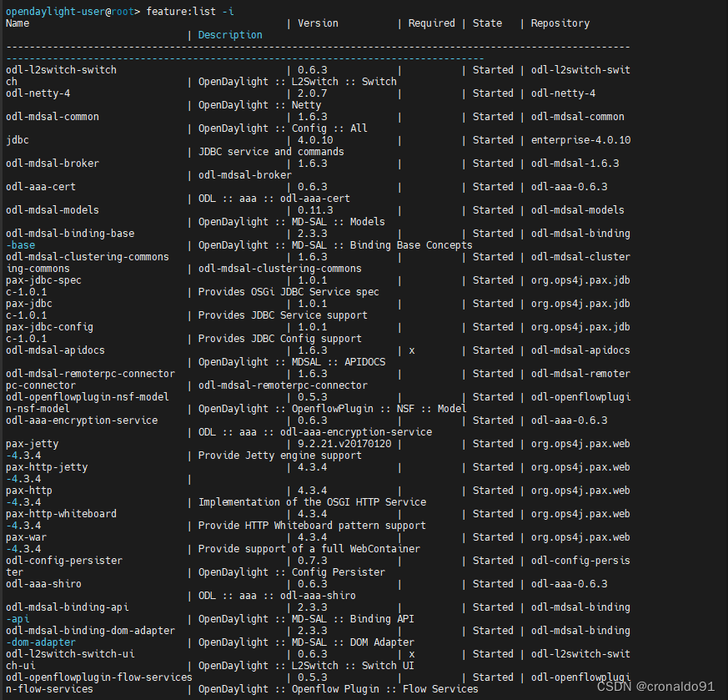728x700 pixels.
Task: Click version '0.11.3' of odl-mdsal-models
Action: pos(315,210)
